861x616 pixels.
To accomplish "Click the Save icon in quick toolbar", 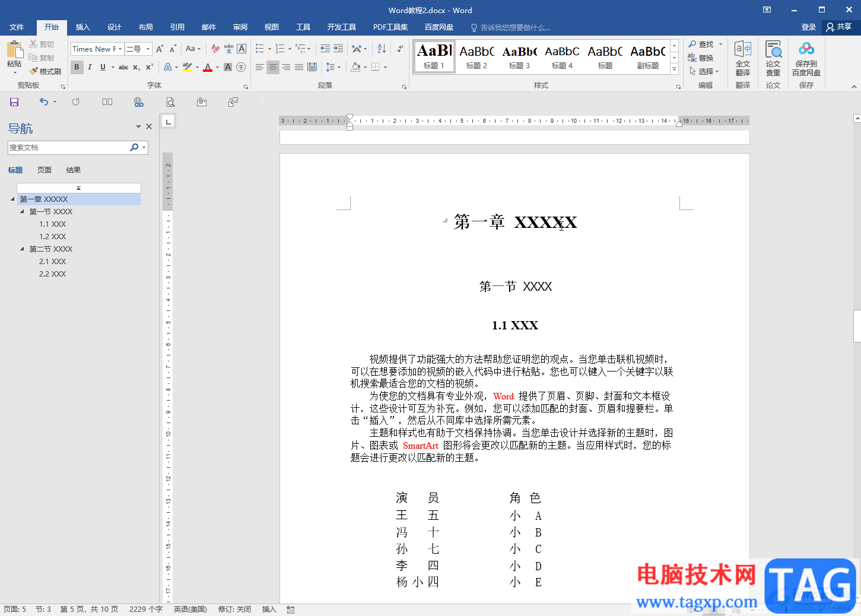I will (x=14, y=102).
